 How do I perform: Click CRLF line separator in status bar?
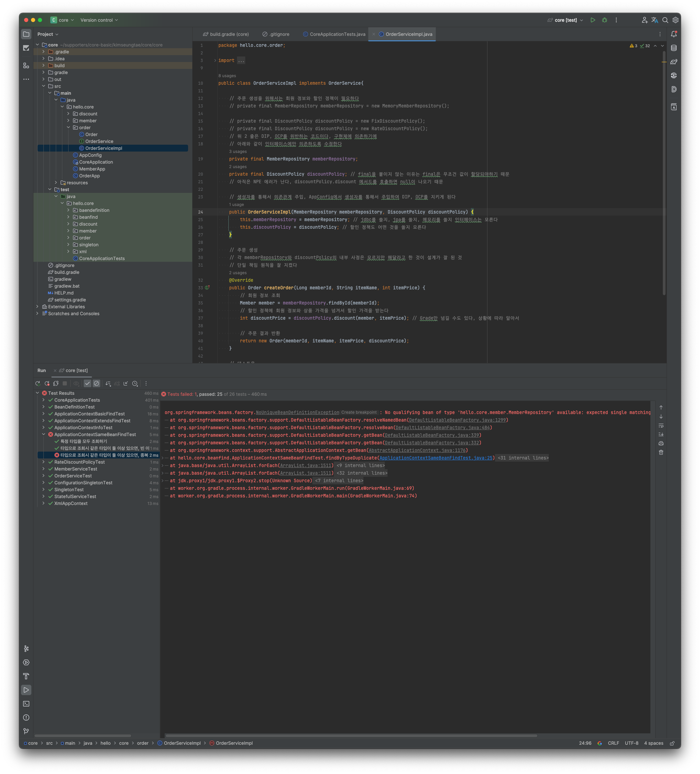click(x=613, y=743)
